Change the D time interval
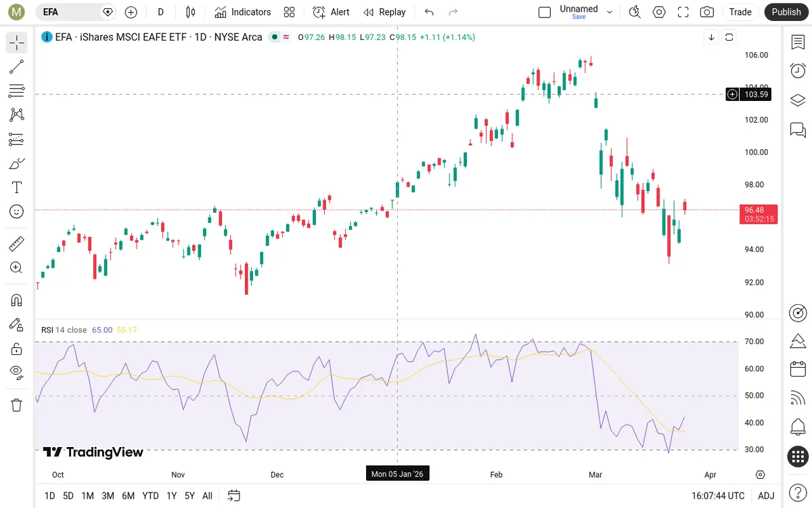This screenshot has width=812, height=508. point(160,12)
